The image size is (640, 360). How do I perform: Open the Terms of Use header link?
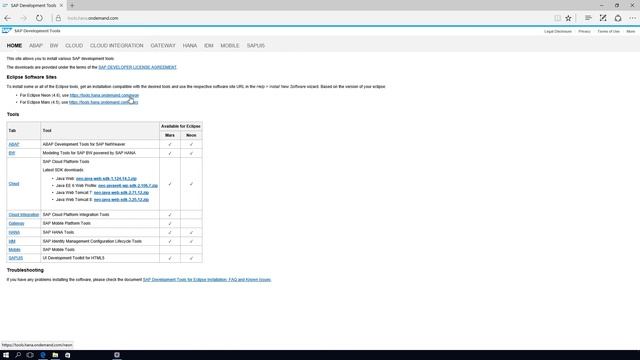pyautogui.click(x=608, y=31)
